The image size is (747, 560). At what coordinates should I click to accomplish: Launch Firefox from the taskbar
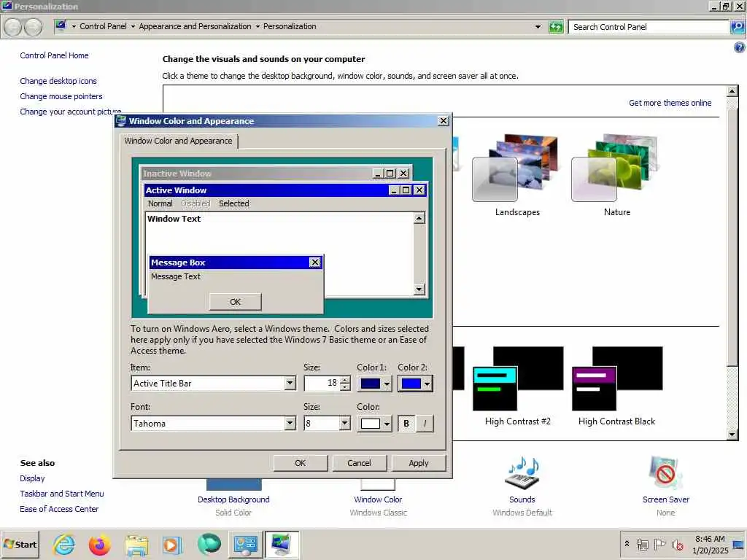coord(99,544)
